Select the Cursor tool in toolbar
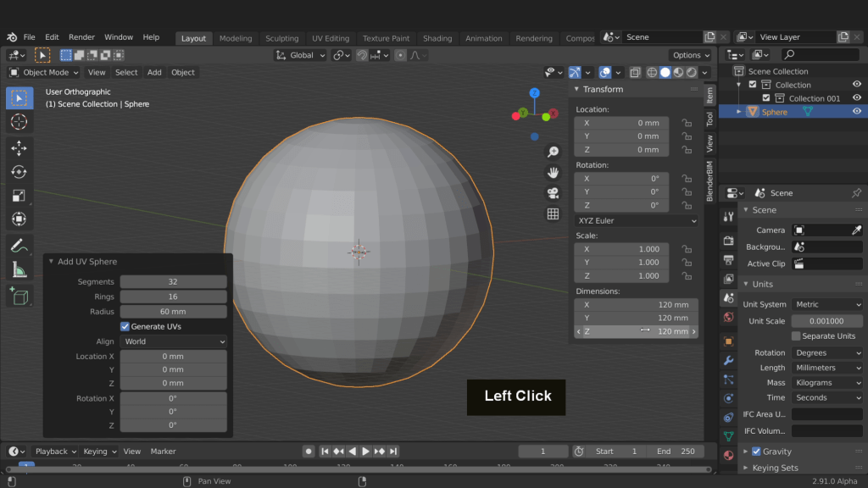868x488 pixels. [x=19, y=122]
